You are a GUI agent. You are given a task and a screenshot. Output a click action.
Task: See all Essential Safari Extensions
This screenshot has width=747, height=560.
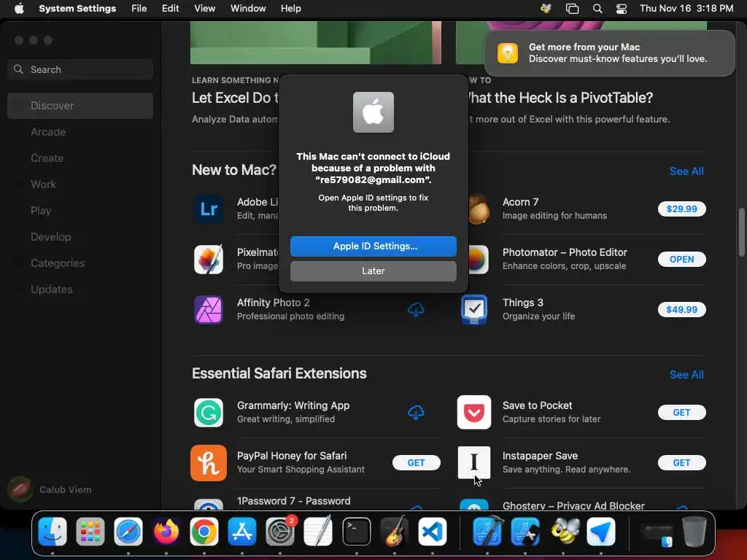click(x=686, y=375)
